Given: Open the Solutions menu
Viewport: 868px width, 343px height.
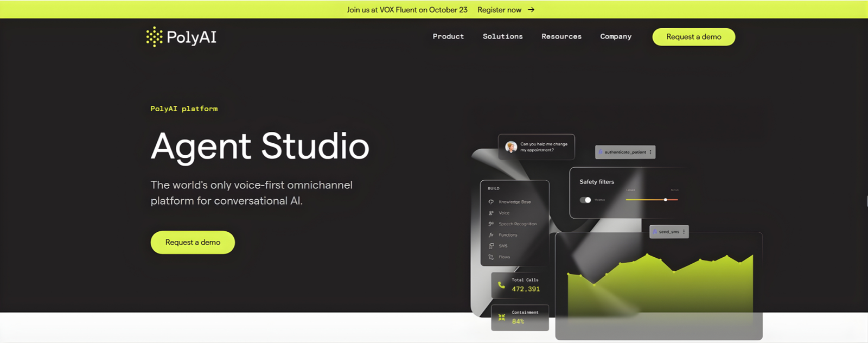Looking at the screenshot, I should pos(502,36).
